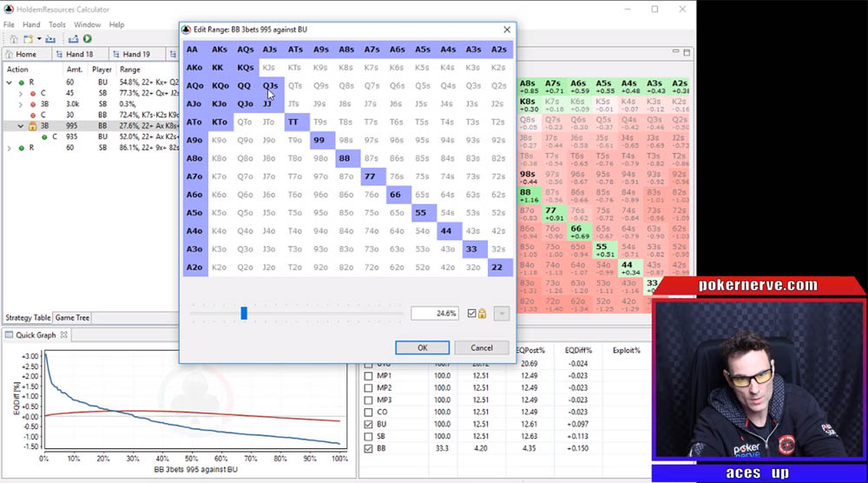
Task: Open the Hand menu
Action: coord(31,24)
